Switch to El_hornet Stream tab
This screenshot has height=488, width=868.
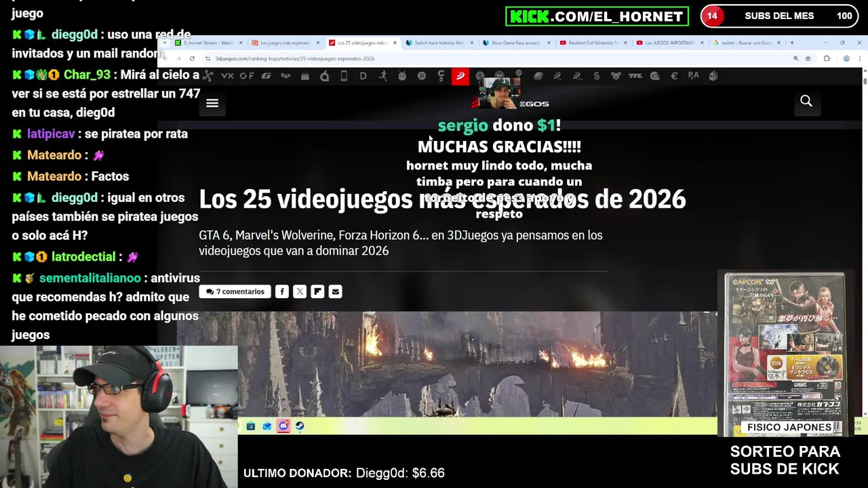click(208, 43)
